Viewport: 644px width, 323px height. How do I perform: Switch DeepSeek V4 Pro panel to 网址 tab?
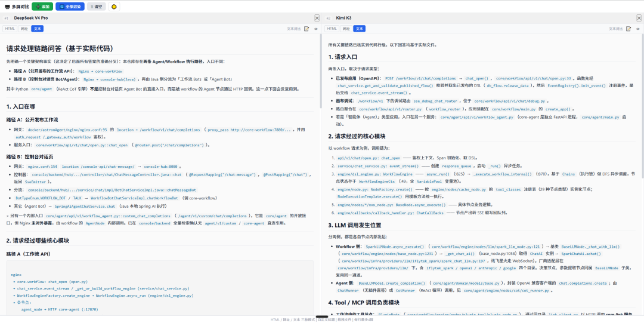pyautogui.click(x=24, y=29)
